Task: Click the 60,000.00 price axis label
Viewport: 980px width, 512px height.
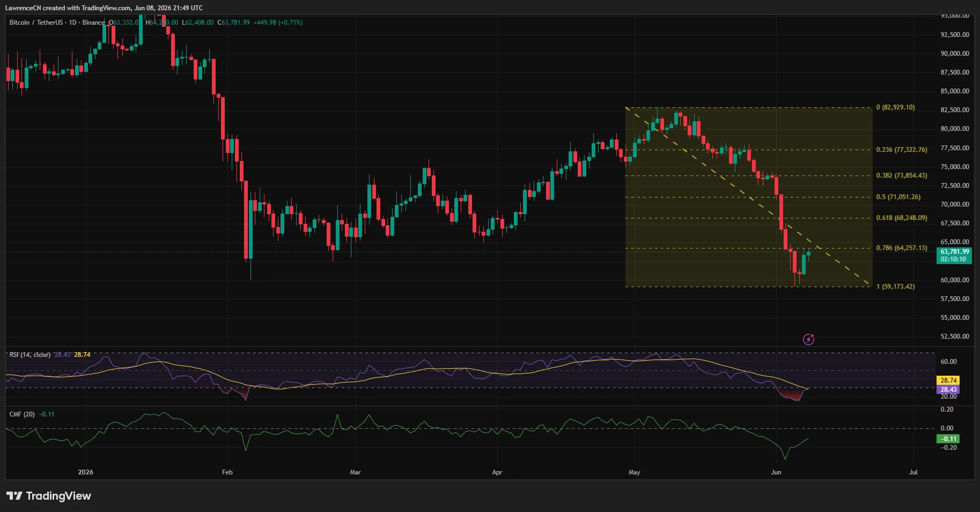Action: [955, 280]
